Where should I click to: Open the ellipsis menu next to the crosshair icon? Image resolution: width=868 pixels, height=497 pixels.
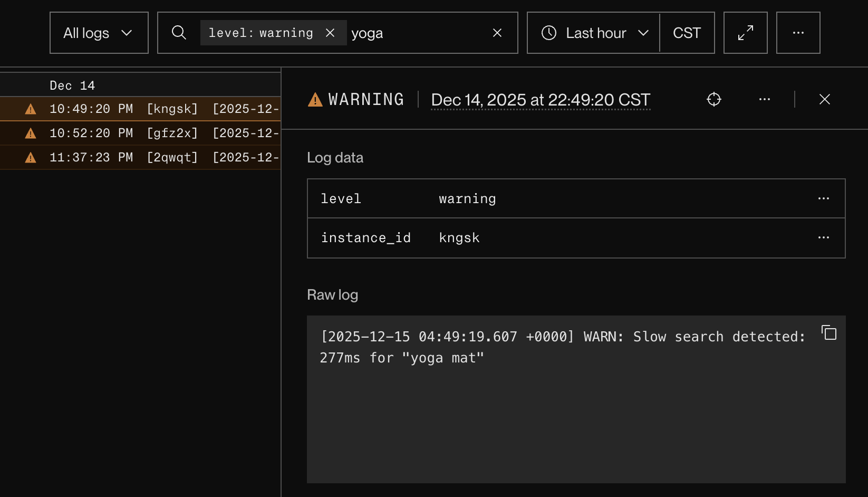[x=765, y=99]
